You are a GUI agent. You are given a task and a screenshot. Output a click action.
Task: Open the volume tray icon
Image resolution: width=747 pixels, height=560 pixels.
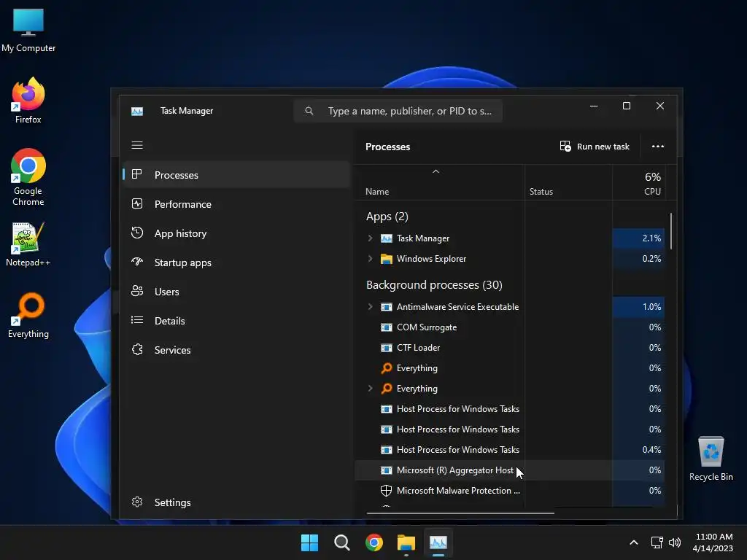(x=675, y=542)
